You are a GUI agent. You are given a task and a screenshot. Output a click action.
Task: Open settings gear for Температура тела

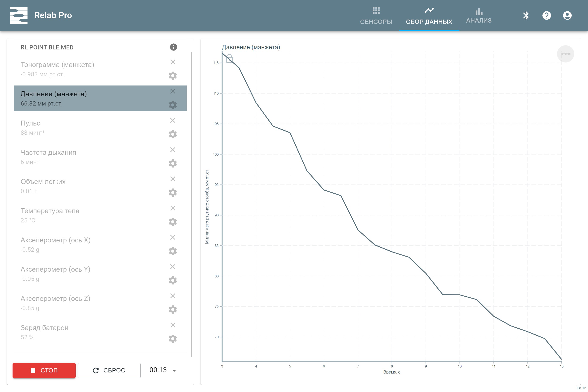tap(173, 222)
